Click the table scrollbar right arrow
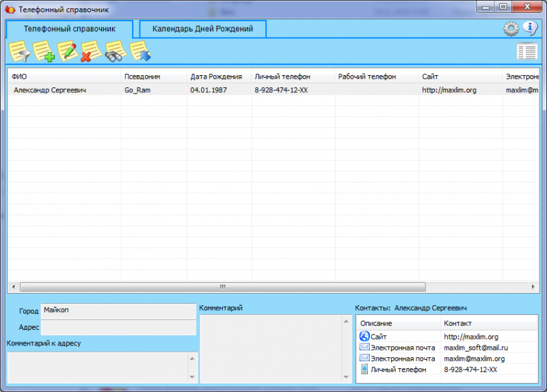The width and height of the screenshot is (547, 392). (533, 287)
